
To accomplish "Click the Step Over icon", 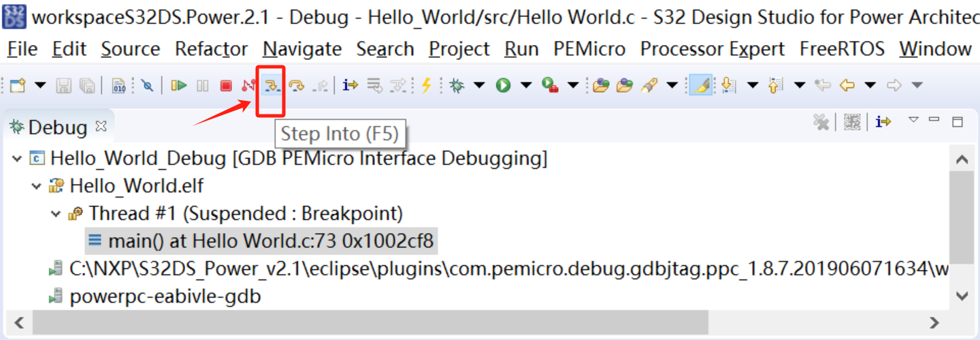I will click(x=296, y=85).
